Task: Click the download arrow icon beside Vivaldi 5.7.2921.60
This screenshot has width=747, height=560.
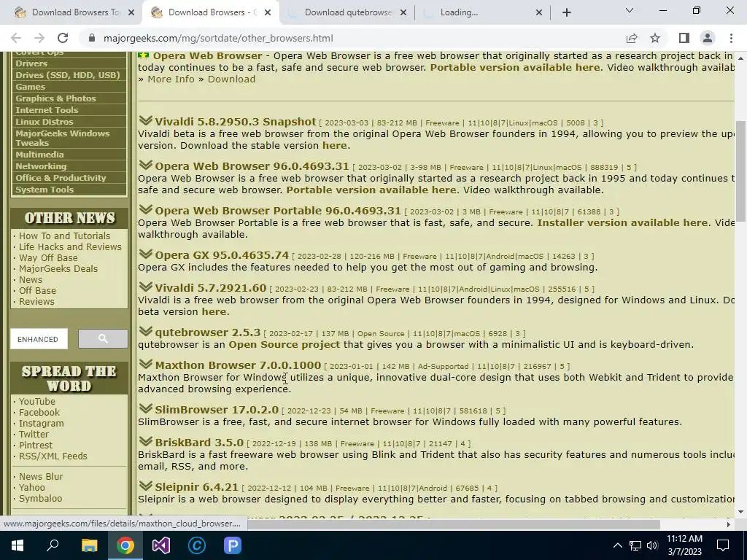Action: tap(145, 287)
